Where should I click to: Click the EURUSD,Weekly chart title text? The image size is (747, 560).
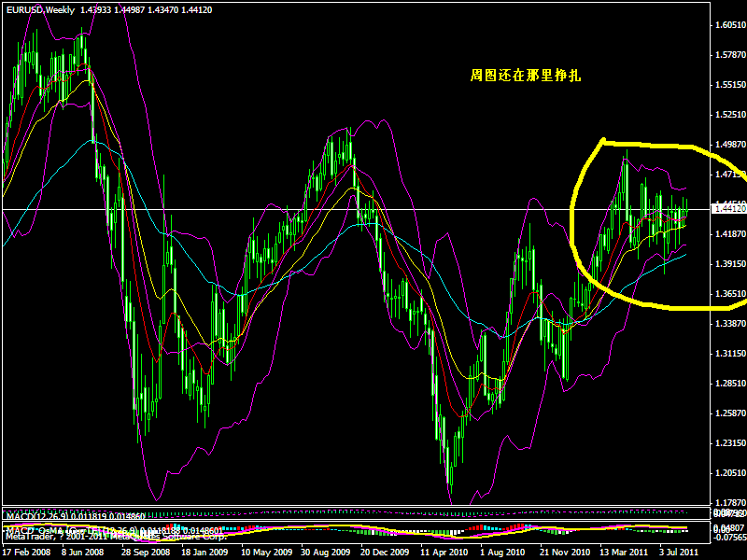(40, 10)
